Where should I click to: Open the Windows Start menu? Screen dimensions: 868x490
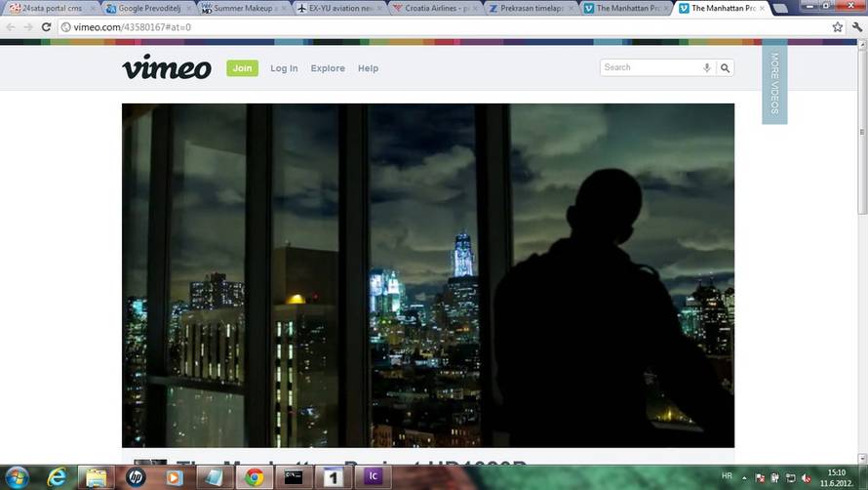click(17, 477)
